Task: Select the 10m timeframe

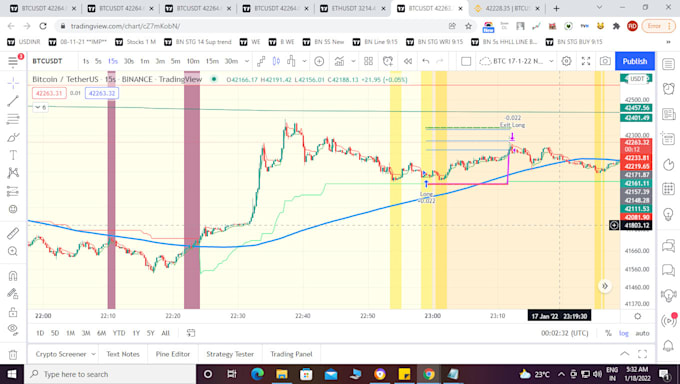Action: point(193,61)
